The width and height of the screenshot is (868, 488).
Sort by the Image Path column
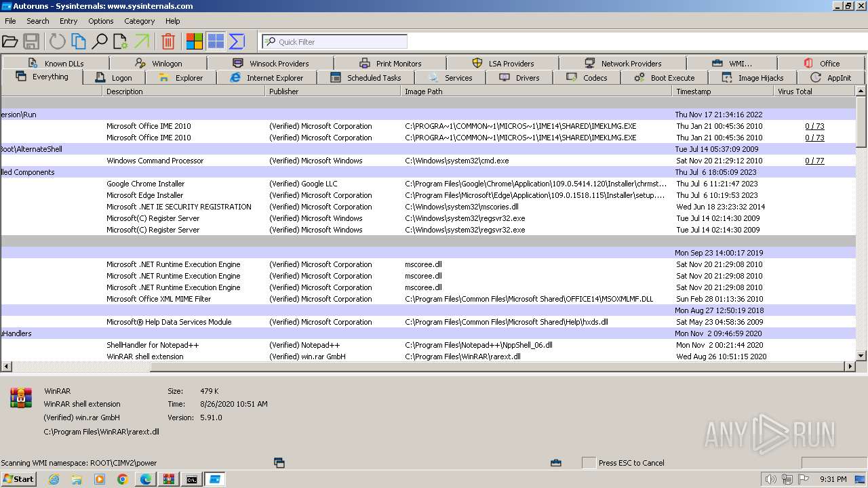coord(536,91)
